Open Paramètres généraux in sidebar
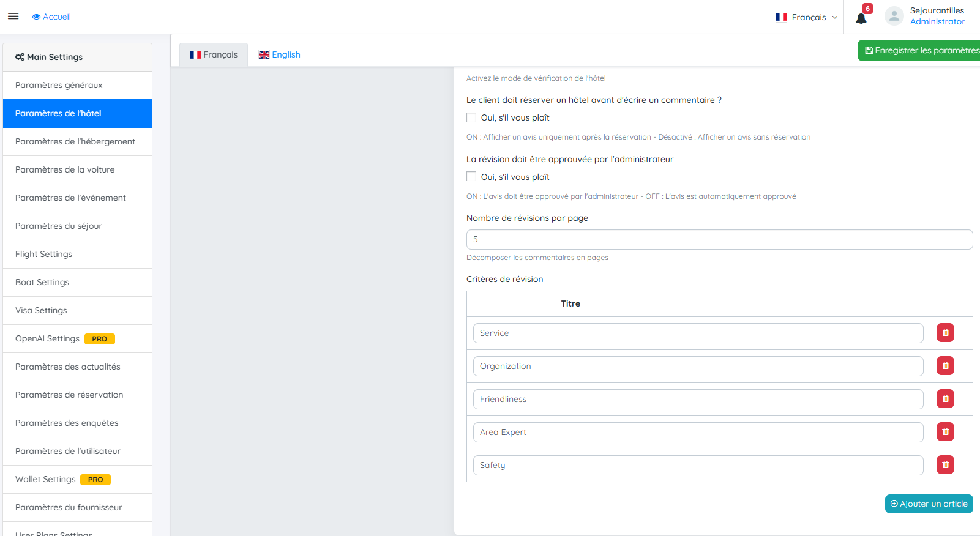This screenshot has width=980, height=536. tap(59, 85)
